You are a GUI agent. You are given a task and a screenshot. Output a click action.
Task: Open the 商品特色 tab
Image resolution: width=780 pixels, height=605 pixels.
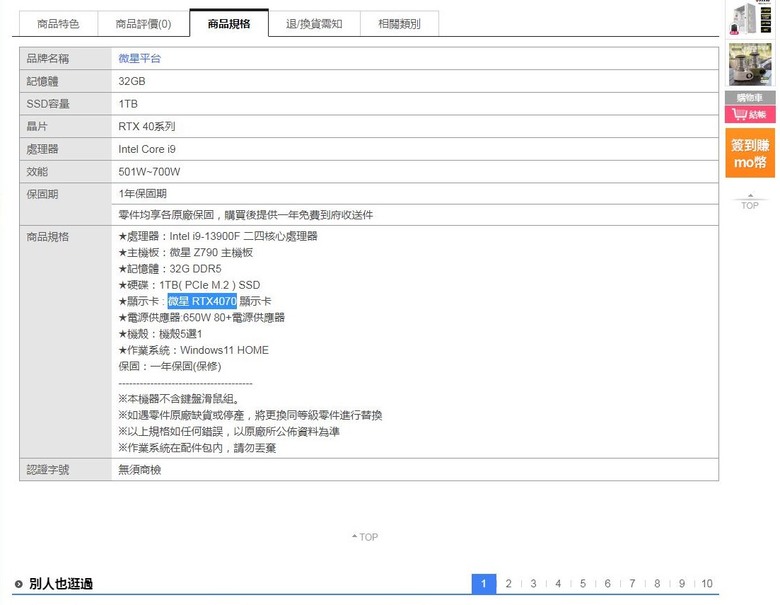pos(58,24)
